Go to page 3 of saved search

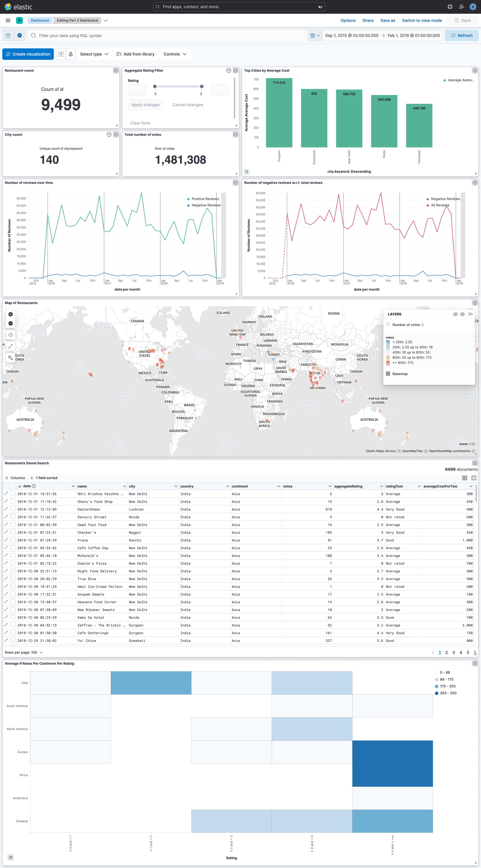click(453, 652)
